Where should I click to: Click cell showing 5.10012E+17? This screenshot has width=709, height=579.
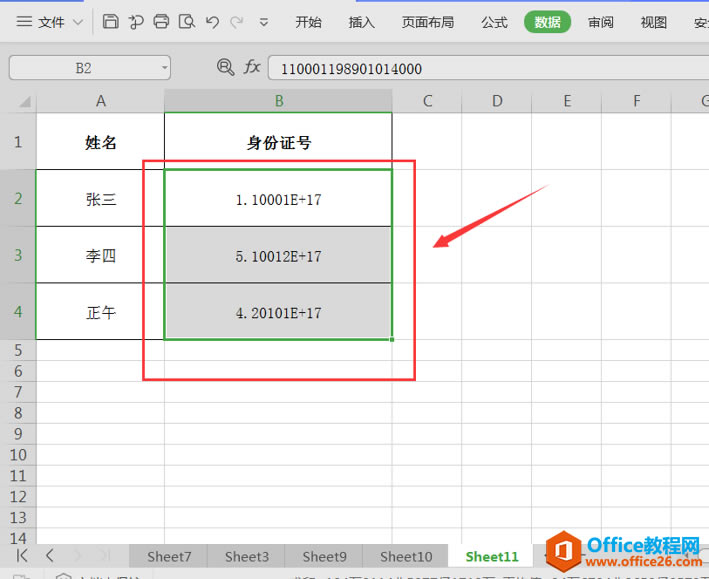point(279,256)
